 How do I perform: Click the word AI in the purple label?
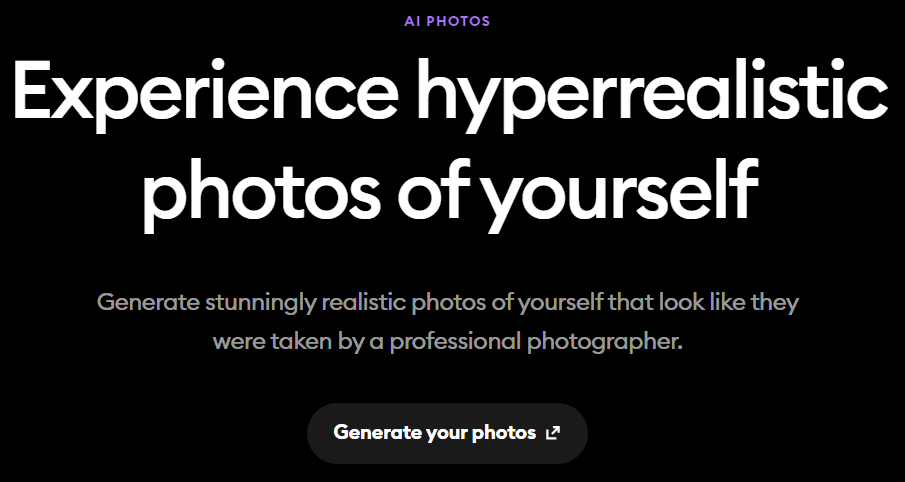click(x=412, y=21)
